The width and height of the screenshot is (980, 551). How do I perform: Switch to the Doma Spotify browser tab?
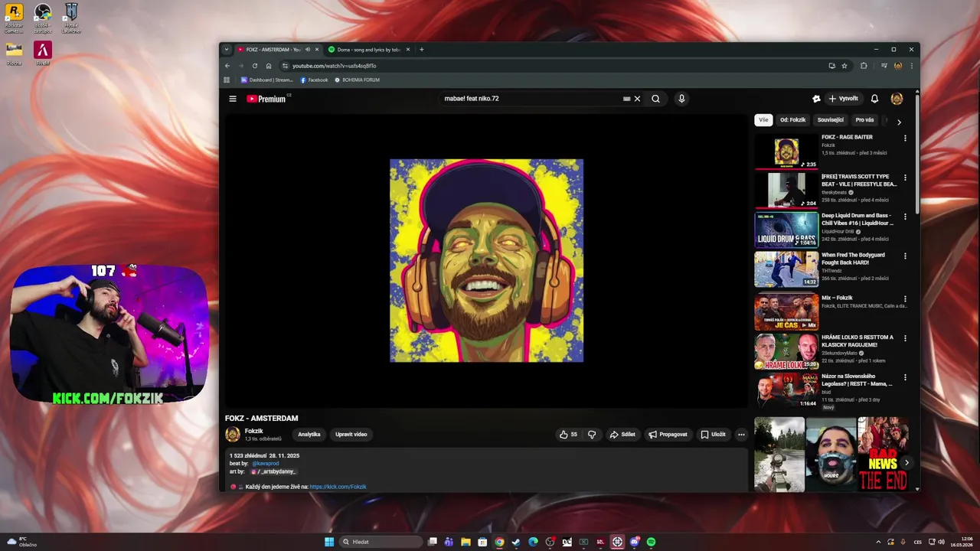(x=369, y=50)
